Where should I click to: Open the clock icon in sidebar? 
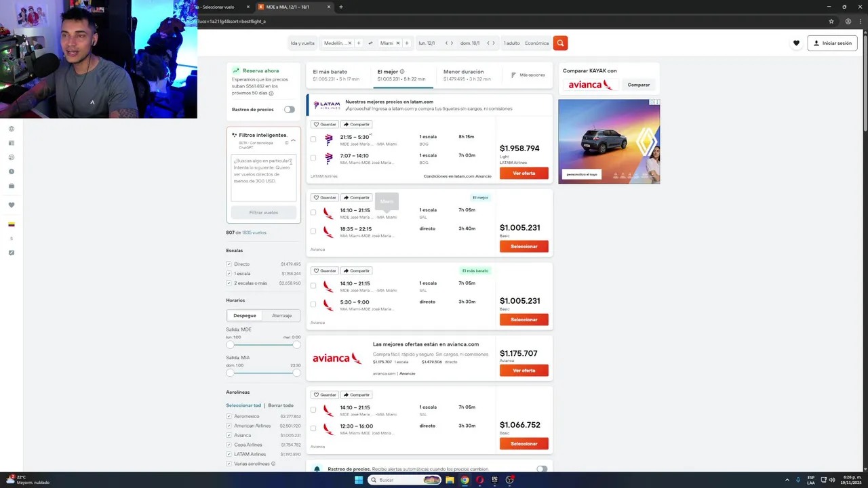tap(12, 171)
